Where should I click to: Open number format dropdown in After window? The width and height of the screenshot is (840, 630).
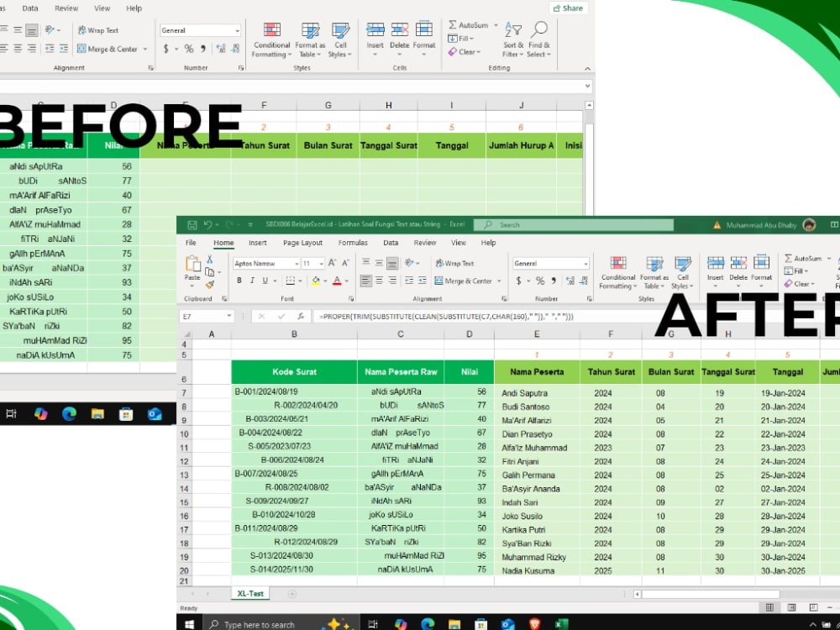[x=585, y=264]
